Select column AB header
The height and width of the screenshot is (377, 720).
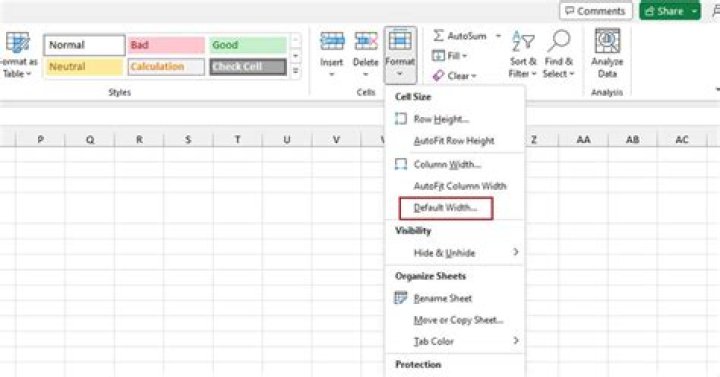coord(633,140)
